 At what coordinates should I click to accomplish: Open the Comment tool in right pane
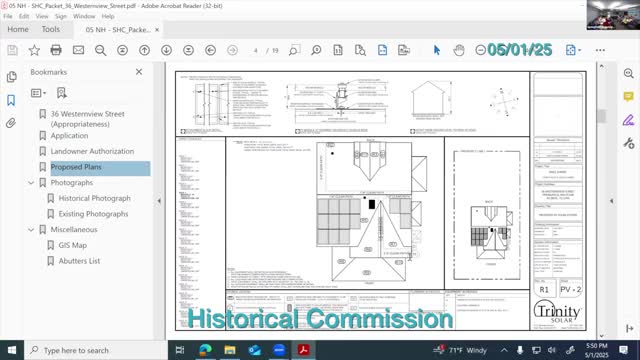(x=629, y=96)
